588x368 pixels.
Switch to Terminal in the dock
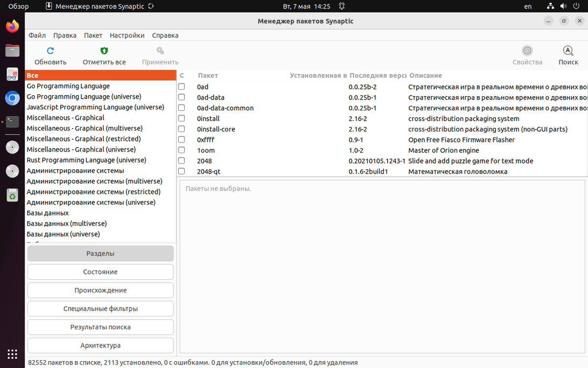pos(12,122)
